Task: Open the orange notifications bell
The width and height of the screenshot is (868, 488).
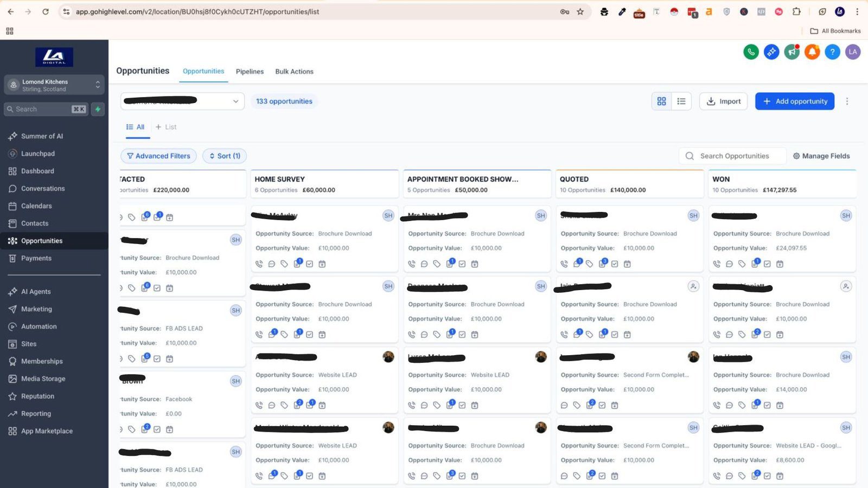Action: tap(812, 52)
